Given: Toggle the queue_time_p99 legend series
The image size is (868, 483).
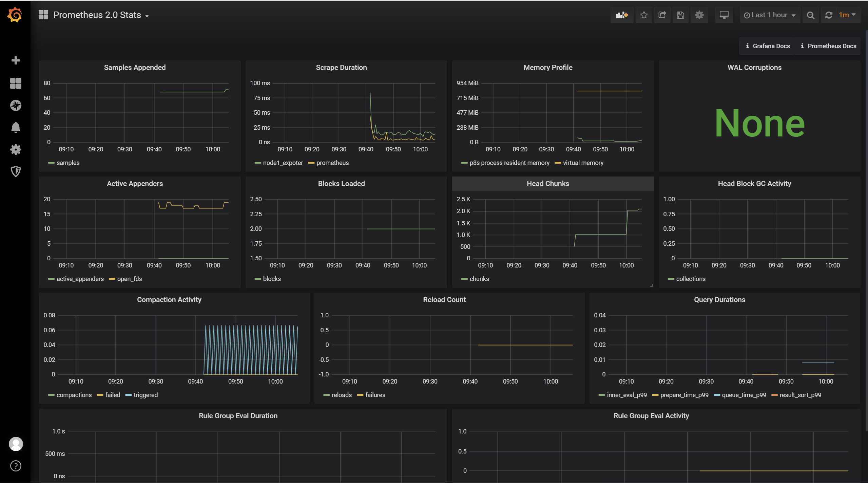Looking at the screenshot, I should tap(744, 395).
